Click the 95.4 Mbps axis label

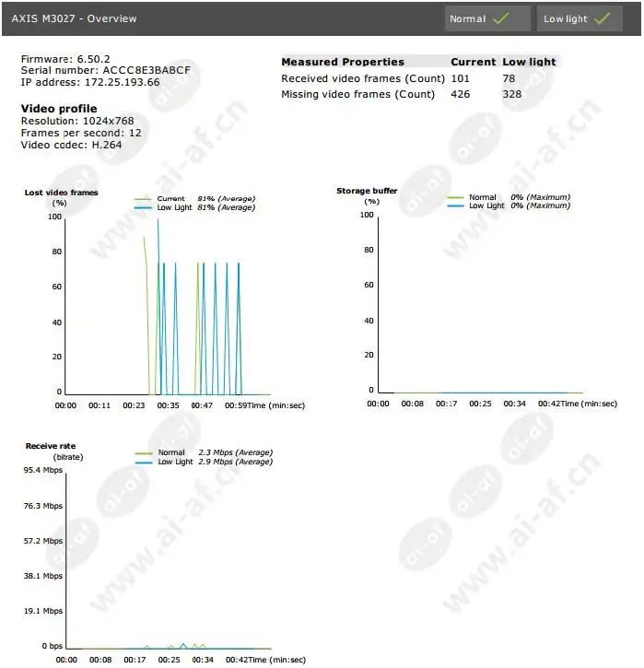click(43, 470)
